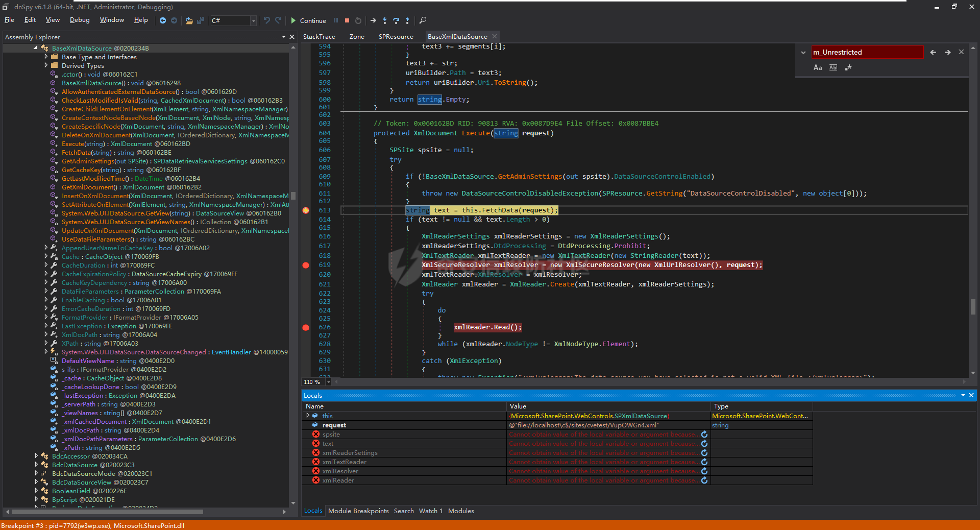Screen dimensions: 980x530
Task: Close the find box
Action: [x=961, y=52]
